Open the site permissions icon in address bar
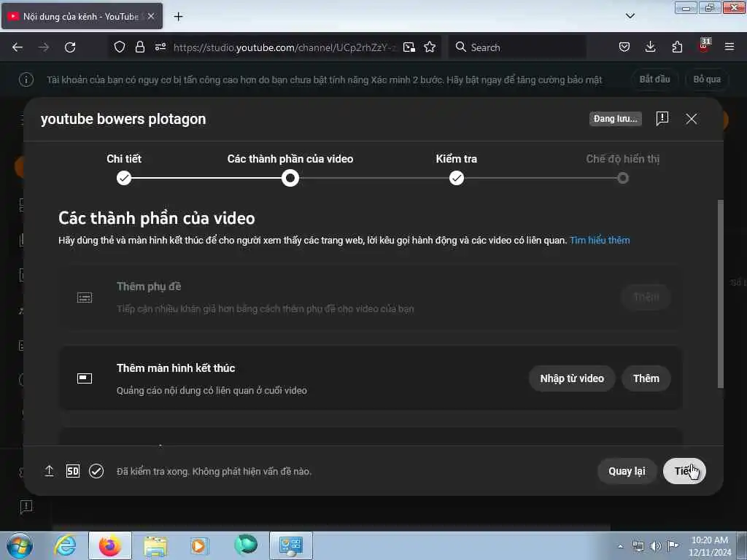Screen dimensions: 747x560 tap(160, 47)
